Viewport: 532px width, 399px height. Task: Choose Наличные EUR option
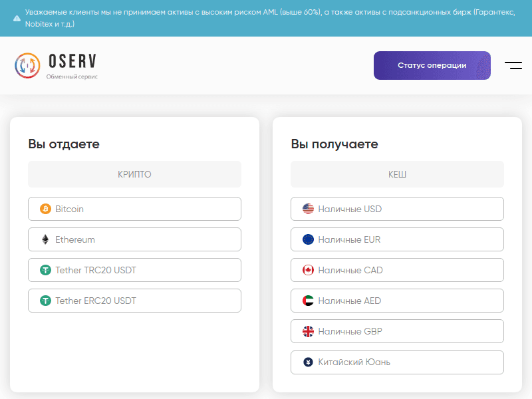click(x=397, y=239)
